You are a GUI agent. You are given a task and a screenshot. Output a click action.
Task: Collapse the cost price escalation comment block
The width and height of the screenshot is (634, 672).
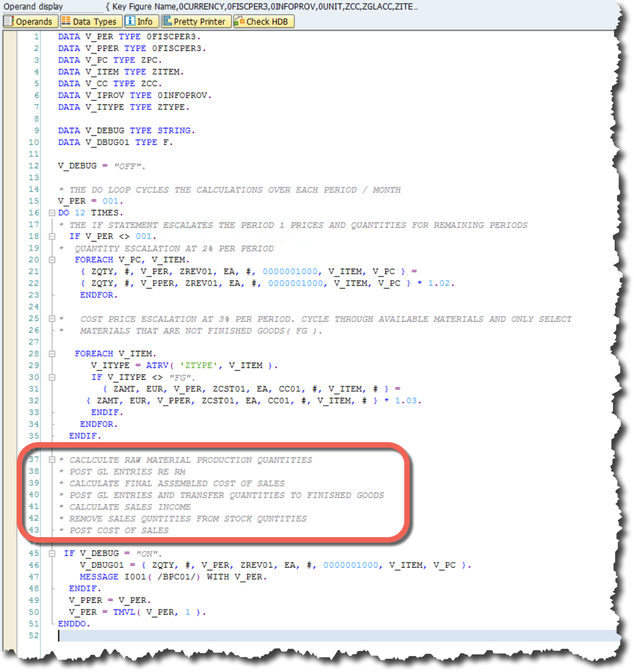(x=51, y=319)
